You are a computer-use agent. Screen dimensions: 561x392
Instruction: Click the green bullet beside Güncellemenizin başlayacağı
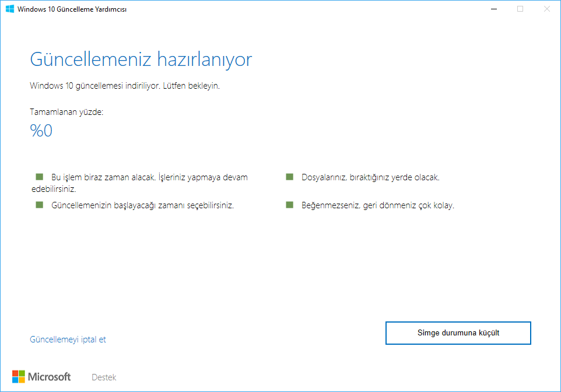point(39,205)
